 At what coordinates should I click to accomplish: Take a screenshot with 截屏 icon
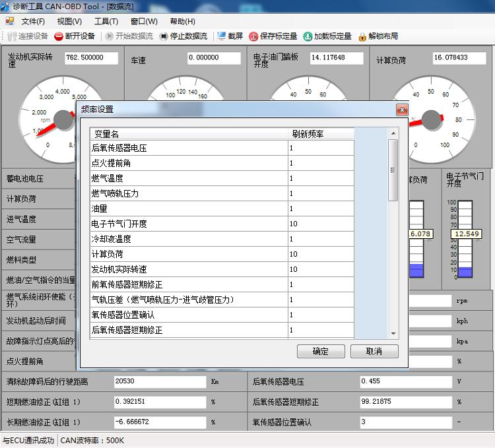click(x=221, y=36)
